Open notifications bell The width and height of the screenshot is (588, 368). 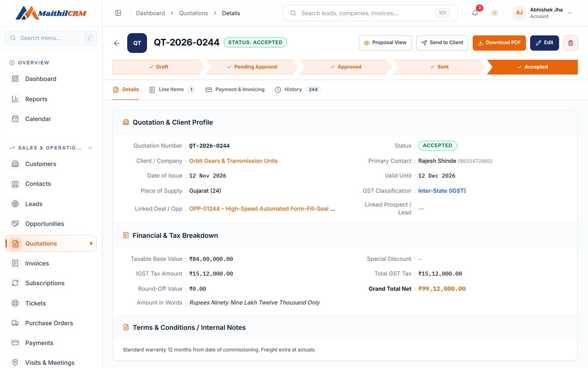coord(475,13)
